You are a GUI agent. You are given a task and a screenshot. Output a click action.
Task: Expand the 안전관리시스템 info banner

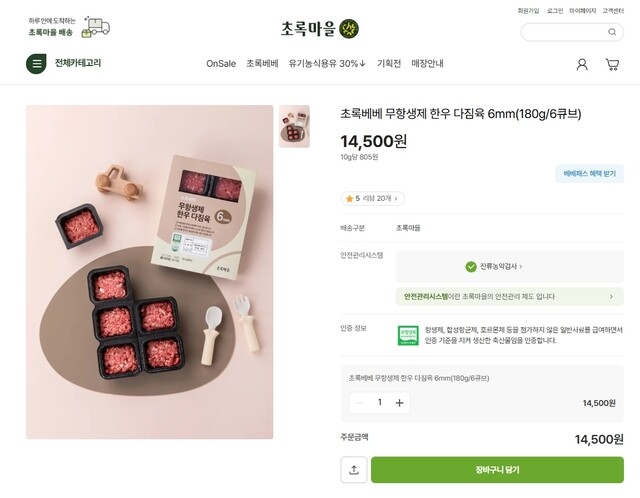point(510,296)
